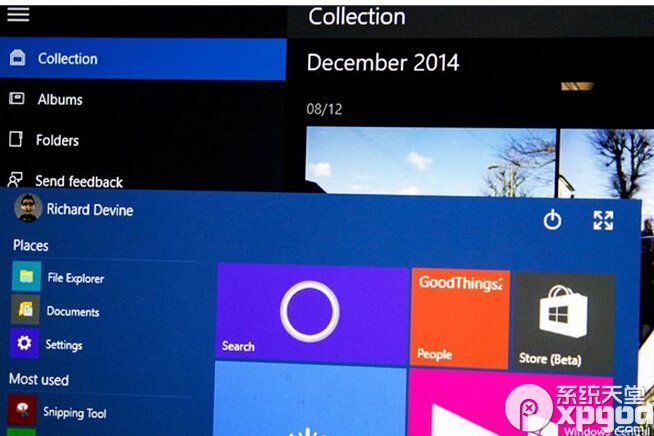Open Settings from Places
Image resolution: width=654 pixels, height=436 pixels.
click(64, 345)
